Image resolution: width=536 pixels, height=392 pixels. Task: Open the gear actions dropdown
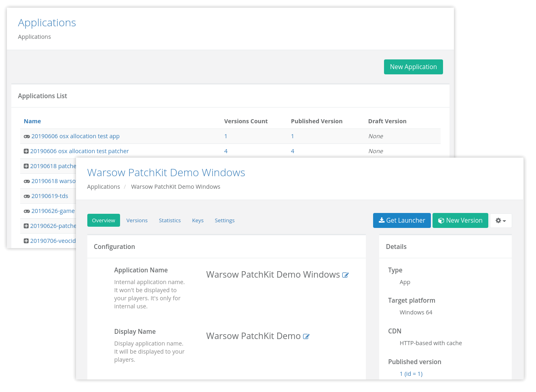pos(501,220)
